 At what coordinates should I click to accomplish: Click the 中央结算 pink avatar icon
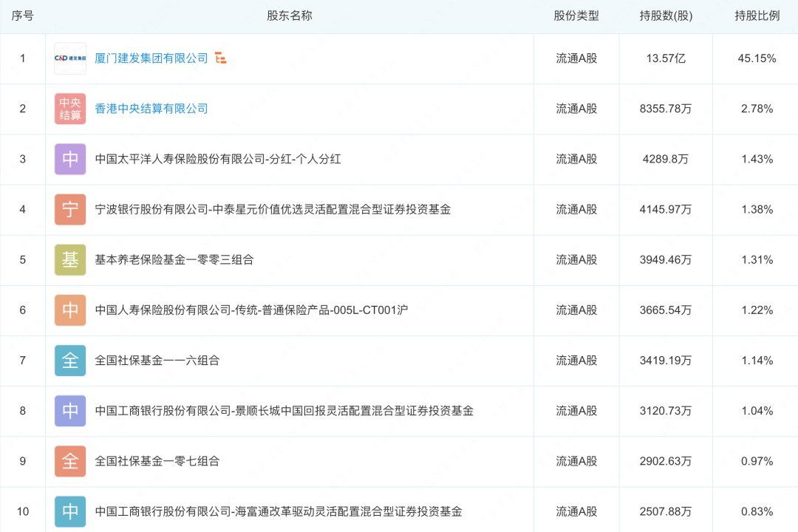[70, 109]
